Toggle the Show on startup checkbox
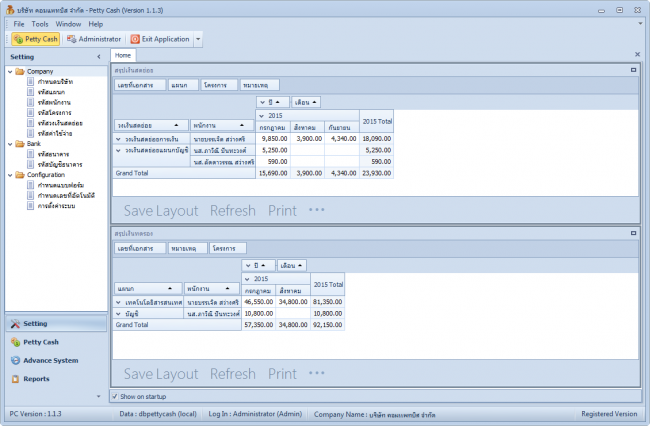The image size is (650, 426). tap(115, 397)
